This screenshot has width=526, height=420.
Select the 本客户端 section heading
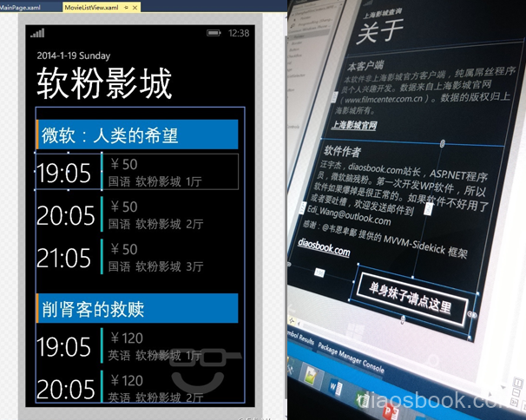coord(365,65)
